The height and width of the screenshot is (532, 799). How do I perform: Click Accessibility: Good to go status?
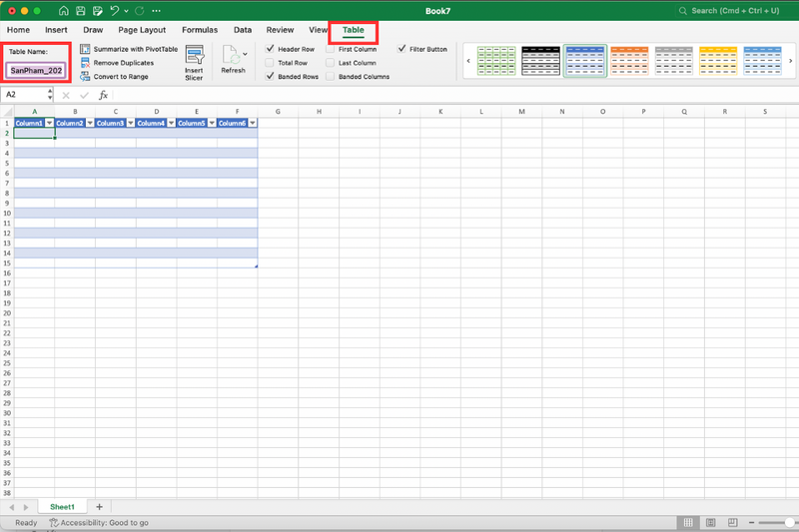coord(99,523)
